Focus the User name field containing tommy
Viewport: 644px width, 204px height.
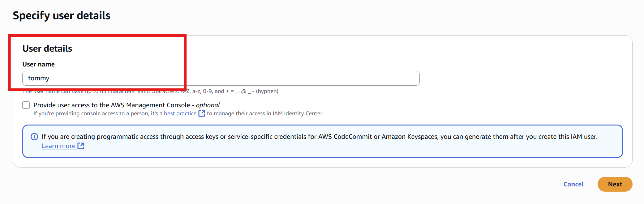pyautogui.click(x=221, y=78)
